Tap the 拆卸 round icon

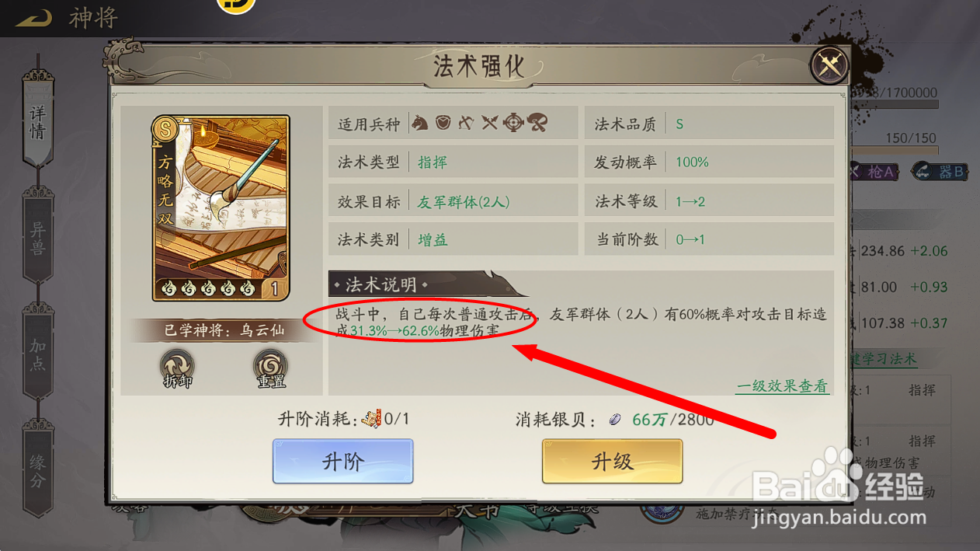(x=177, y=368)
